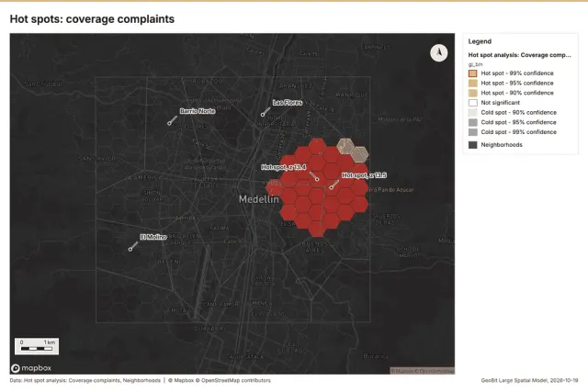Click the Las Flores marker pin
Viewport: 588px width, 392px height.
click(x=263, y=115)
